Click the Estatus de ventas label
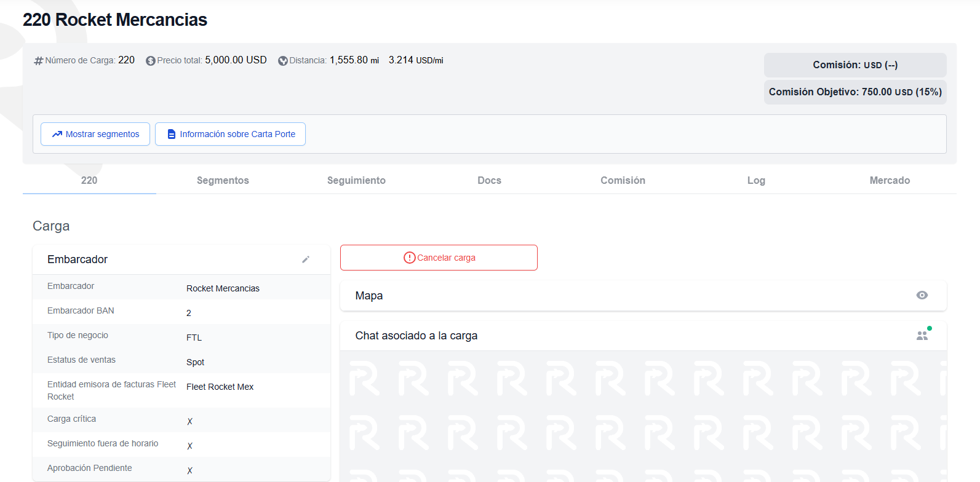 pos(81,360)
